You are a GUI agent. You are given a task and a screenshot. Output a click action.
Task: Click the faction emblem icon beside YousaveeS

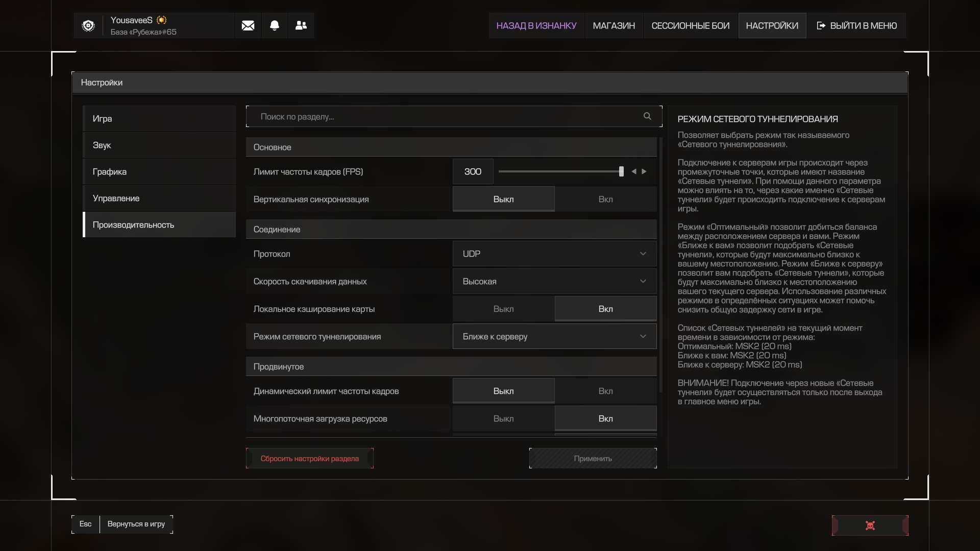click(88, 26)
